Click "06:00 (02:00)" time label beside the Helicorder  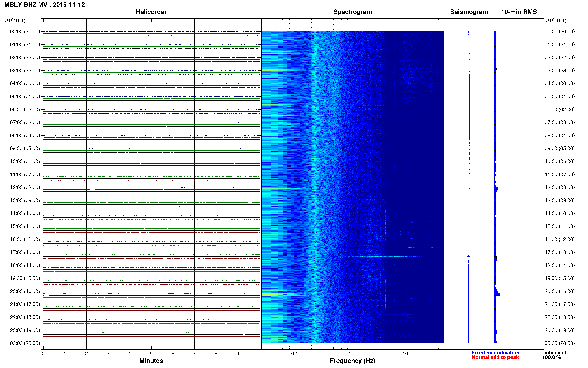point(25,110)
